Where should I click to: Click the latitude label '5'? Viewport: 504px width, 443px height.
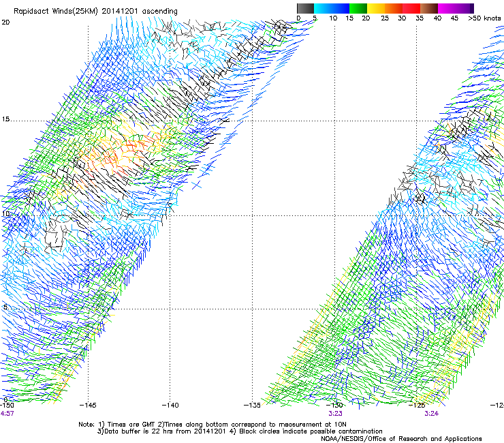[5, 307]
